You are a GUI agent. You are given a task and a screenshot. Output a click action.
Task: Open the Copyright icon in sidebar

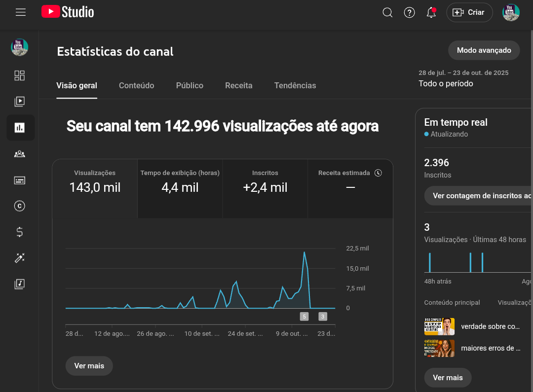pyautogui.click(x=20, y=206)
